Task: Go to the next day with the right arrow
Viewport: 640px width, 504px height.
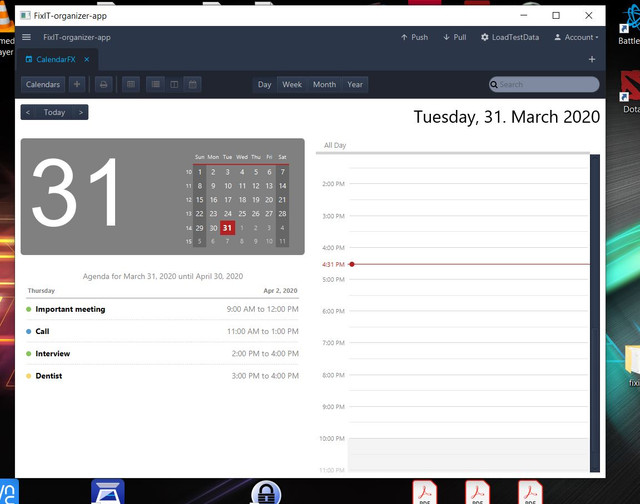Action: tap(81, 112)
